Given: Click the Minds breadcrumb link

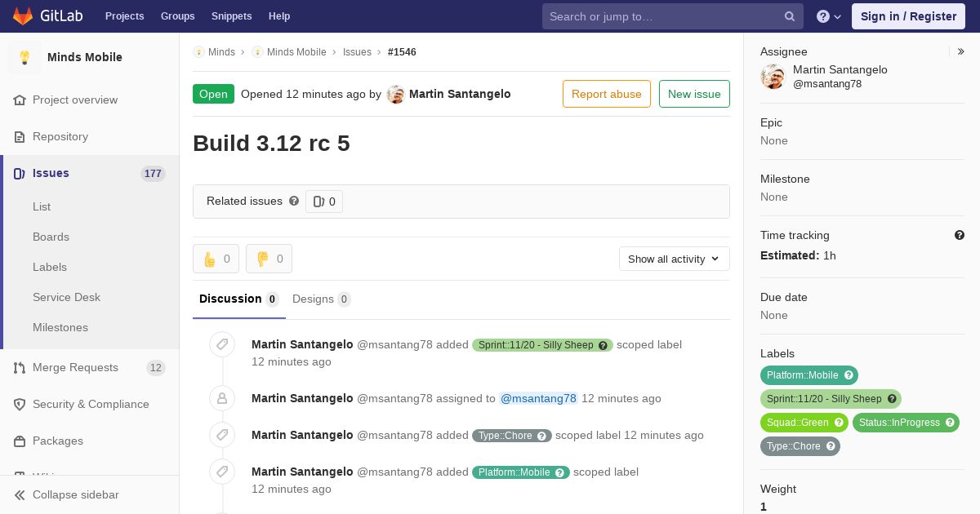Looking at the screenshot, I should click(x=221, y=51).
